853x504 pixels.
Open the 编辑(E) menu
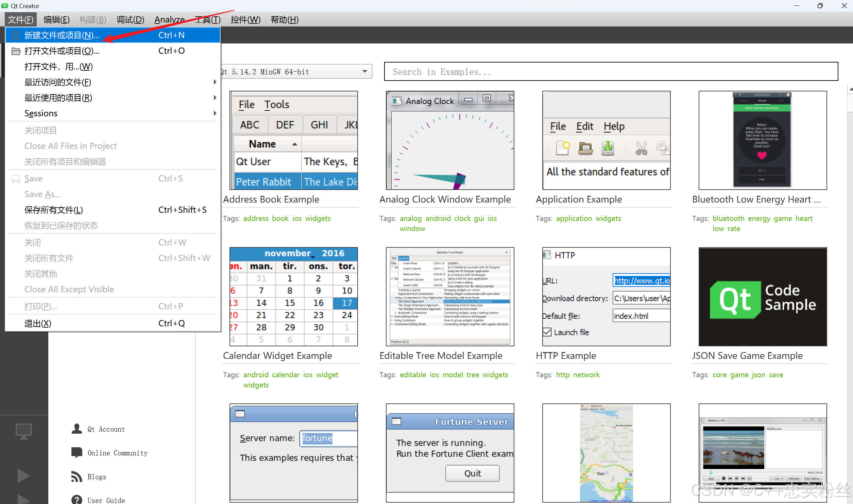coord(56,19)
